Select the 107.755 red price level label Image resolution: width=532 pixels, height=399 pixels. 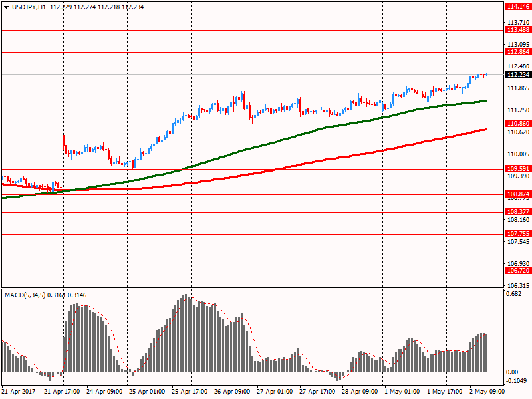click(518, 234)
